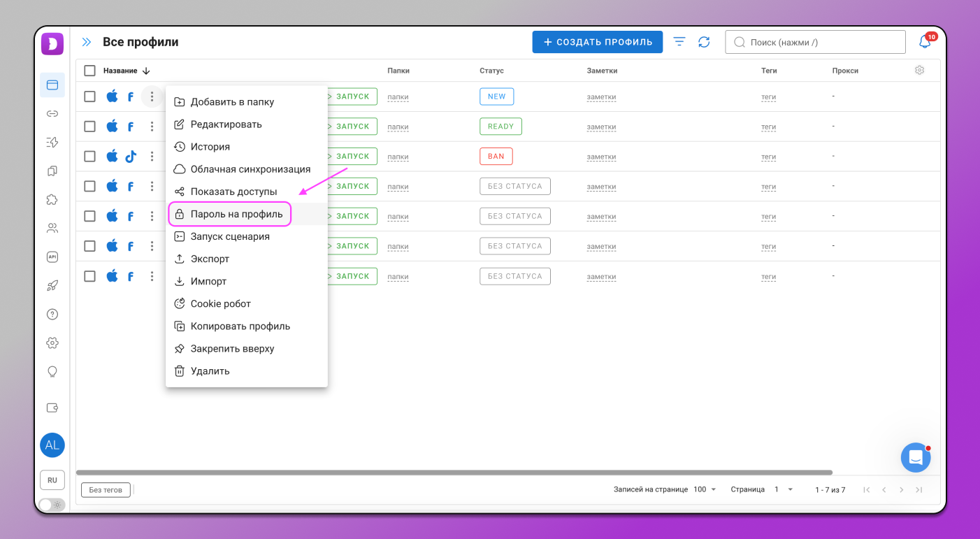Select "Пароль на профиль" from the menu
The width and height of the screenshot is (980, 539).
tap(236, 214)
